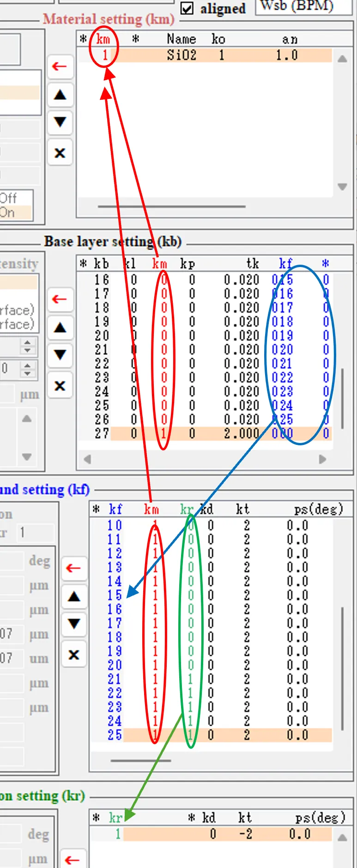Move material row up with up arrow
Viewport: 357px width, 868px height.
[x=60, y=95]
